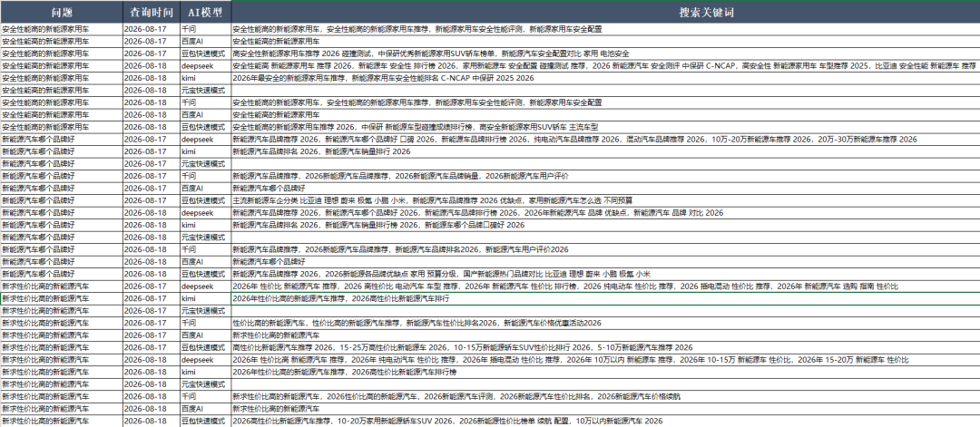The width and height of the screenshot is (980, 427).
Task: Click keyword cell containing 2026 高性价比 电动汽车 车型 推荐
Action: click(605, 286)
